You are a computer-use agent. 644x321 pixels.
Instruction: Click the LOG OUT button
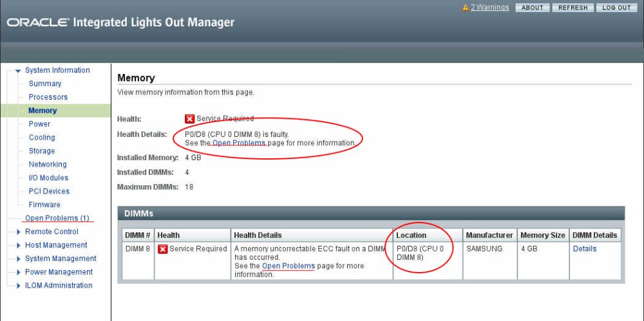click(616, 7)
